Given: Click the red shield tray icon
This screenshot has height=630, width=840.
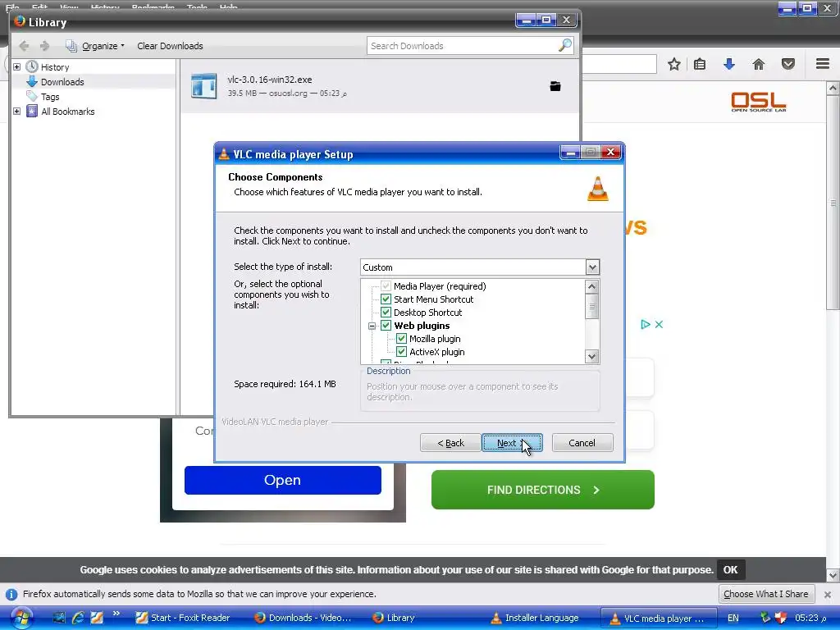Looking at the screenshot, I should coord(781,618).
